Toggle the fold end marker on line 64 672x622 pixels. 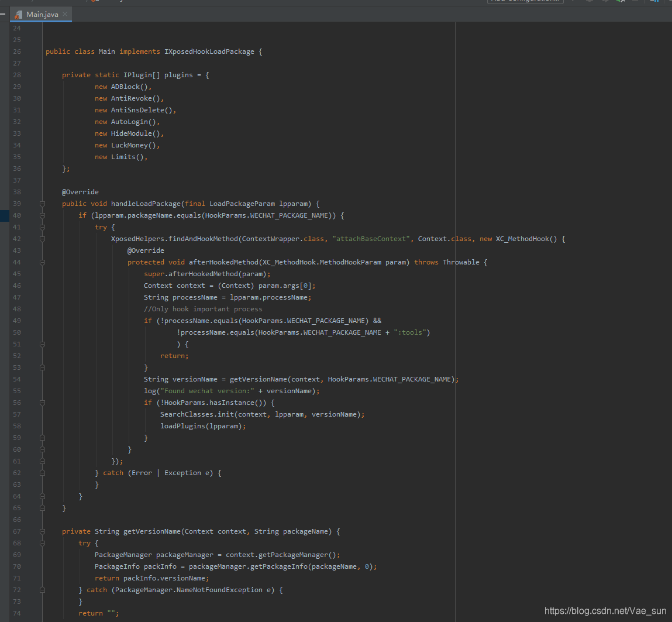click(43, 496)
